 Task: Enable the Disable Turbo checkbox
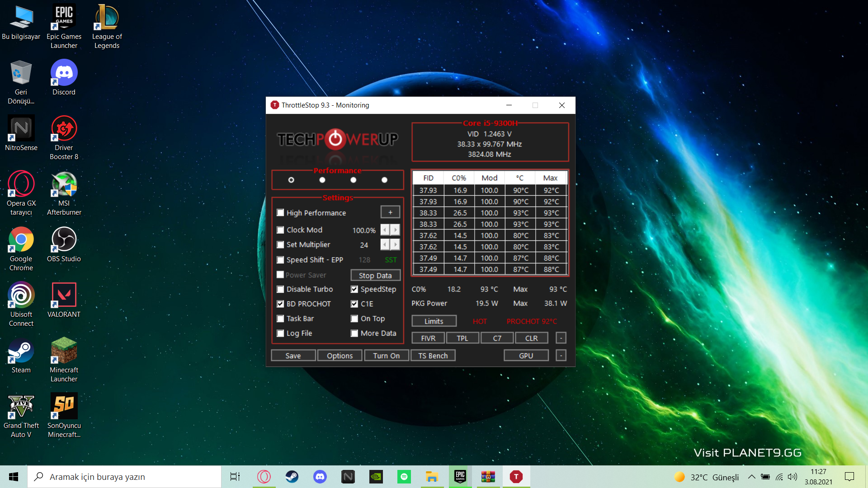click(x=280, y=289)
